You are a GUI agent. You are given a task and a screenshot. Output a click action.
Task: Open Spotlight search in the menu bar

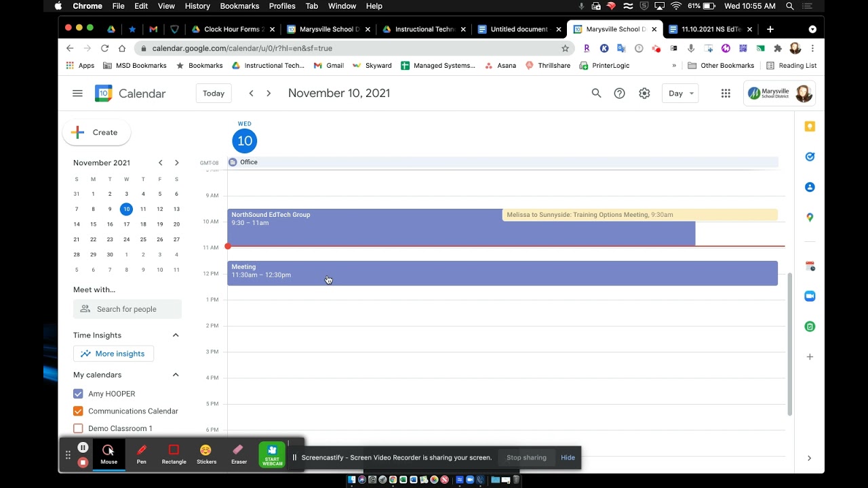pos(790,6)
